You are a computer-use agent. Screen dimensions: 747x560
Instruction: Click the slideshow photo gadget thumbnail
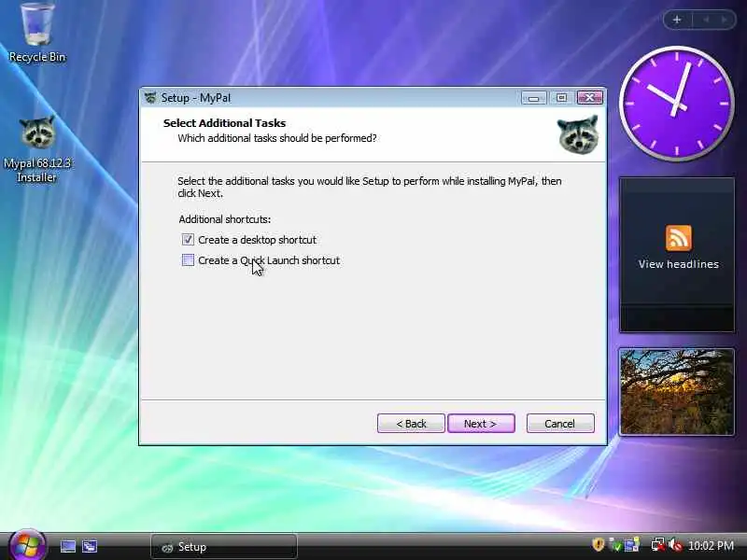tap(676, 391)
